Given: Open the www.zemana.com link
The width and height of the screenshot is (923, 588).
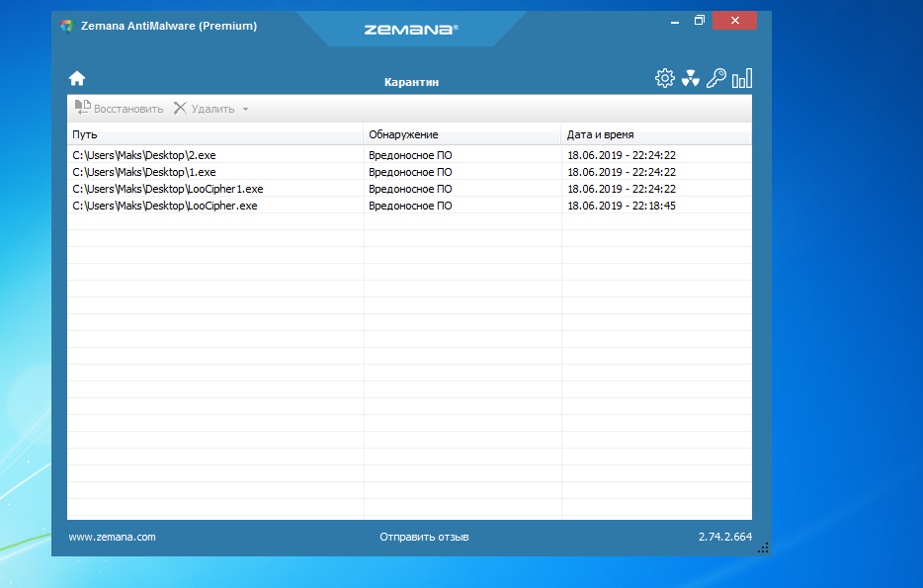Looking at the screenshot, I should point(112,537).
